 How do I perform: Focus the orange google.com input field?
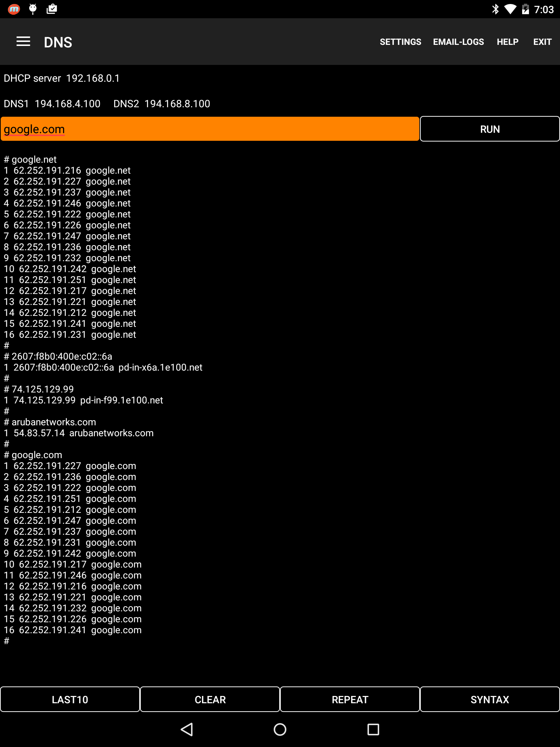coord(210,129)
